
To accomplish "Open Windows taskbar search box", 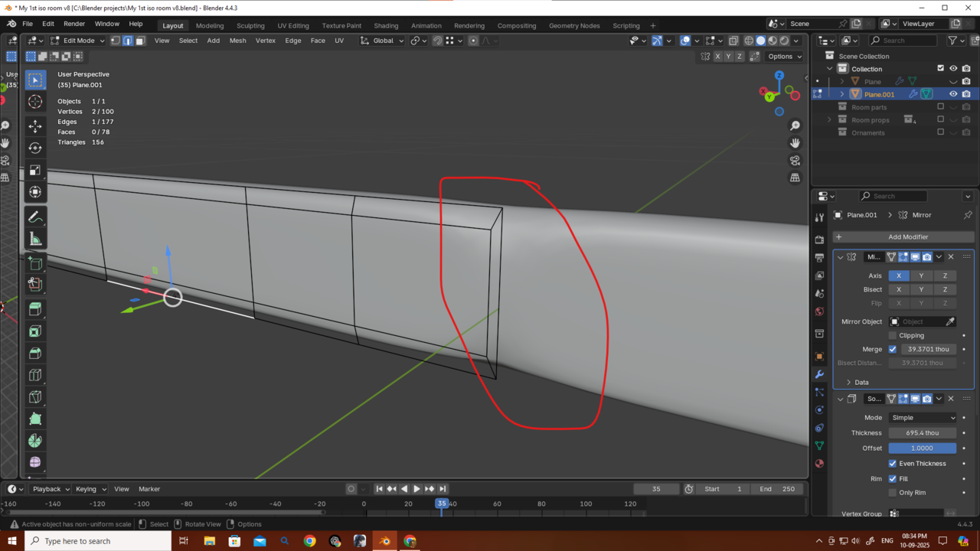I will (x=98, y=541).
